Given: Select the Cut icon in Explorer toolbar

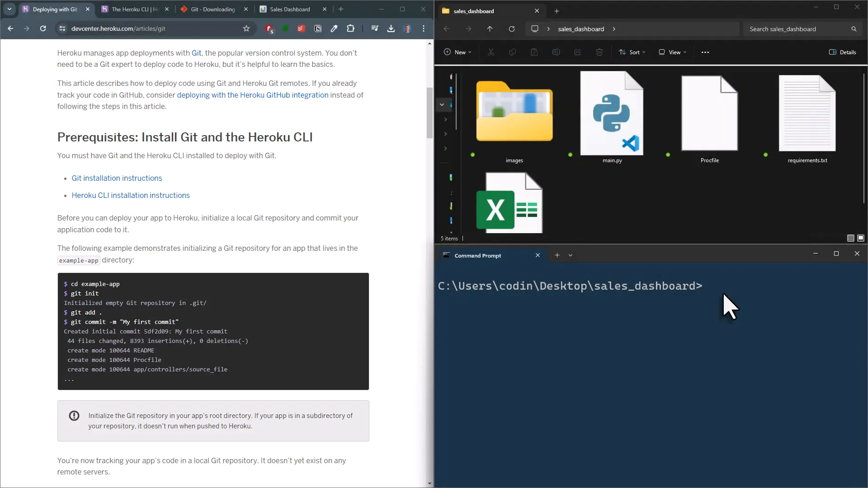Looking at the screenshot, I should 491,52.
